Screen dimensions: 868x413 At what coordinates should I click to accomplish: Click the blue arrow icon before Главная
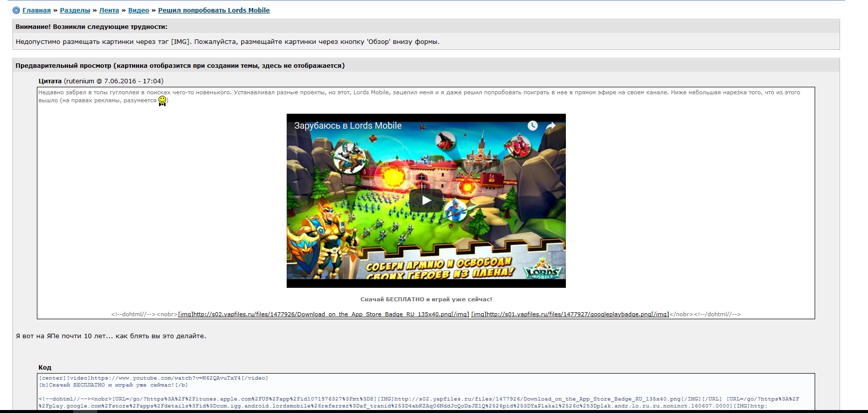[16, 10]
